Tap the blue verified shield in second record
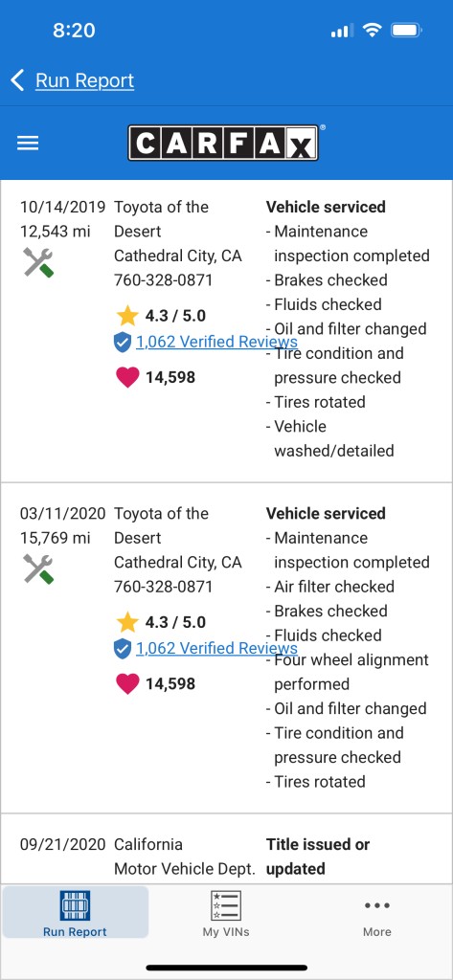The height and width of the screenshot is (980, 453). pos(123,649)
